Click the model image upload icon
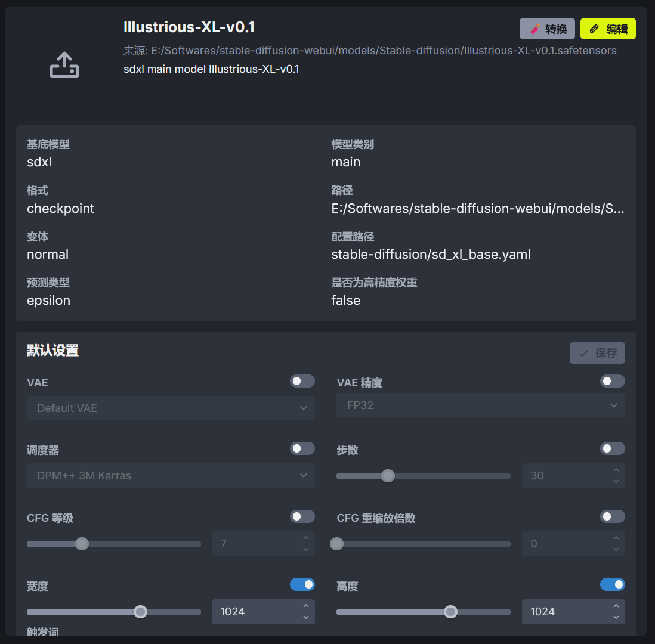 64,65
